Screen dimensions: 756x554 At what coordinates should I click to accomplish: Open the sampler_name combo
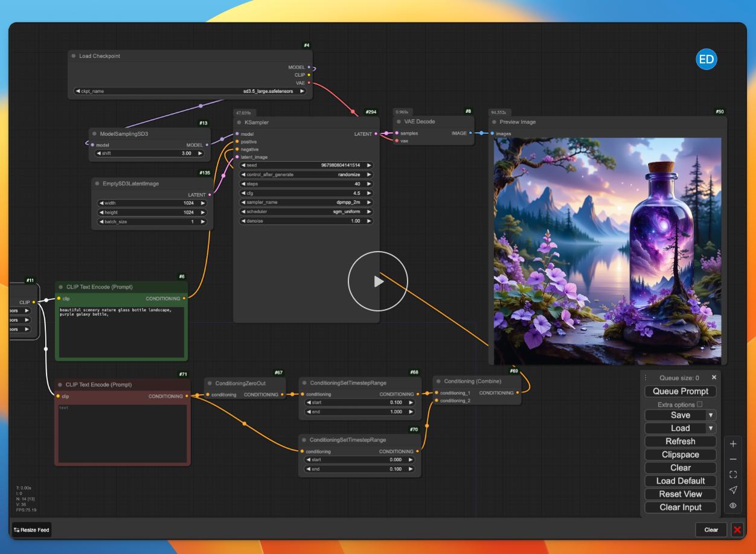point(306,202)
